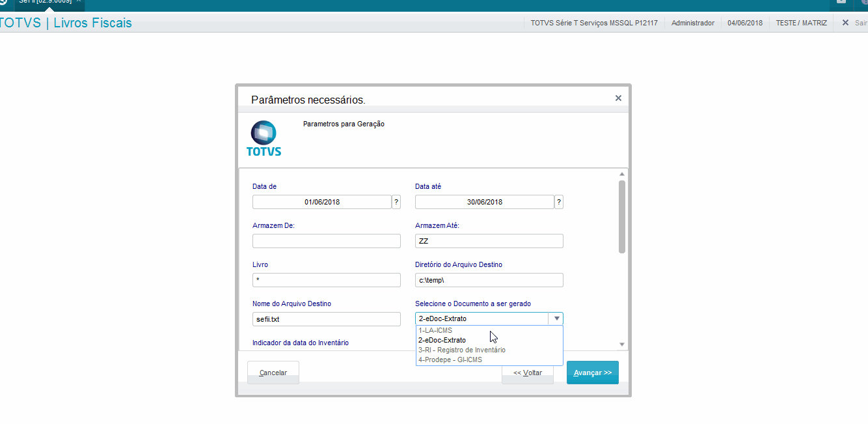Select 1-LA-ICMS from the list
This screenshot has width=868, height=424.
[489, 330]
